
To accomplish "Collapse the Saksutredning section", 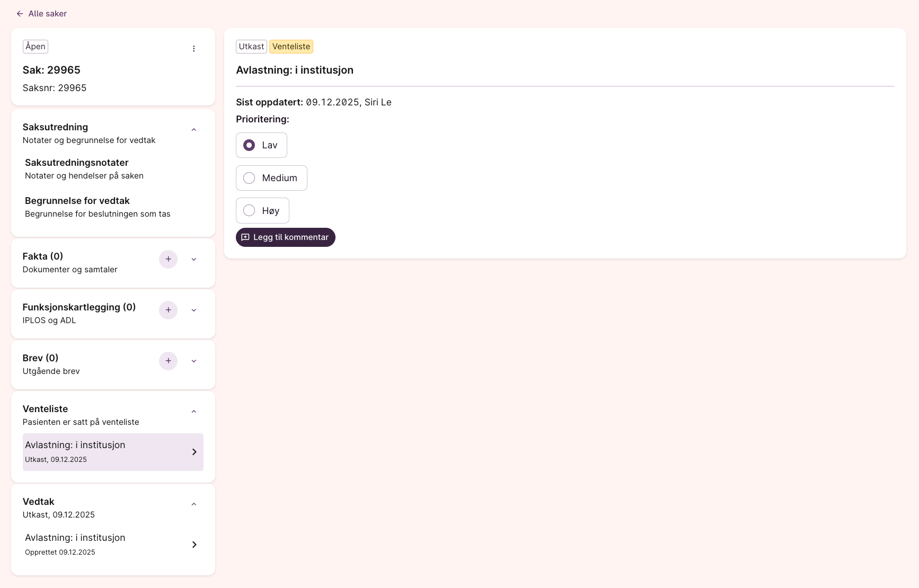I will (x=193, y=130).
